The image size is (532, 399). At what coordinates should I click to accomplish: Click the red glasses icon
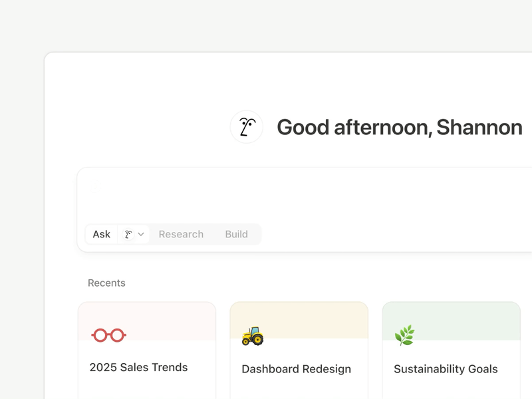(108, 335)
